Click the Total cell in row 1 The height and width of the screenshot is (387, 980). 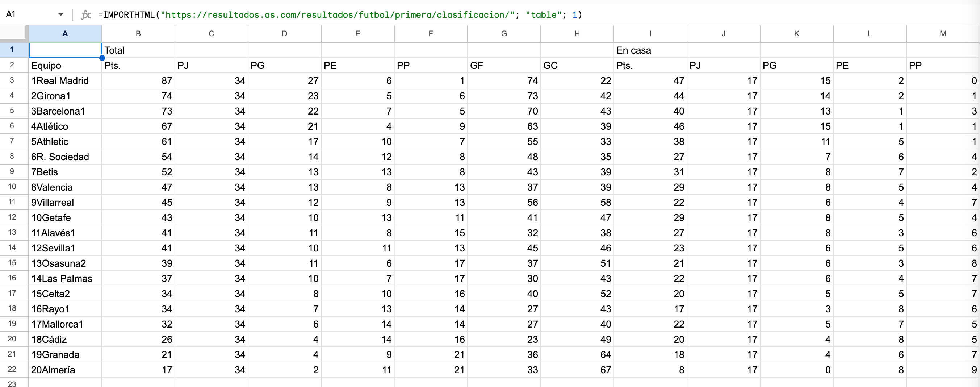click(138, 50)
